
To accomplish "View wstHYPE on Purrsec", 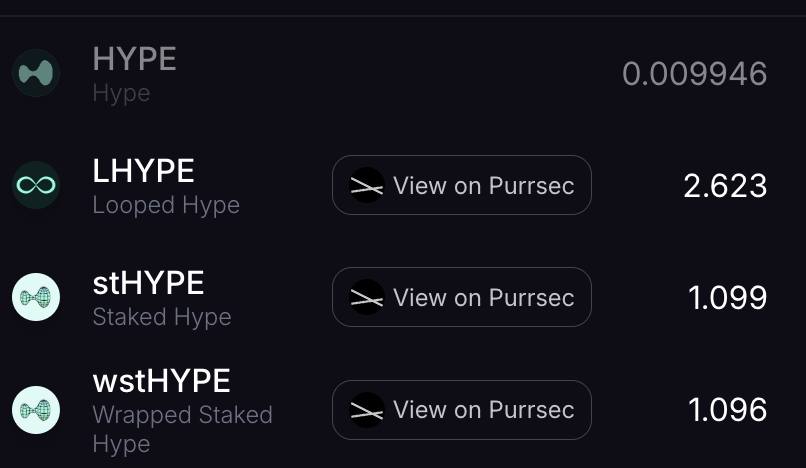I will point(462,410).
